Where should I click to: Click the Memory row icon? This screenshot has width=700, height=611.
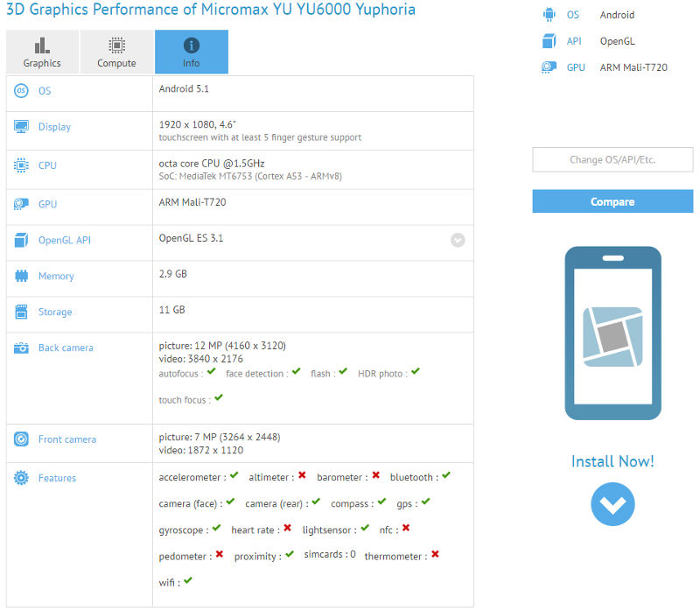(21, 276)
